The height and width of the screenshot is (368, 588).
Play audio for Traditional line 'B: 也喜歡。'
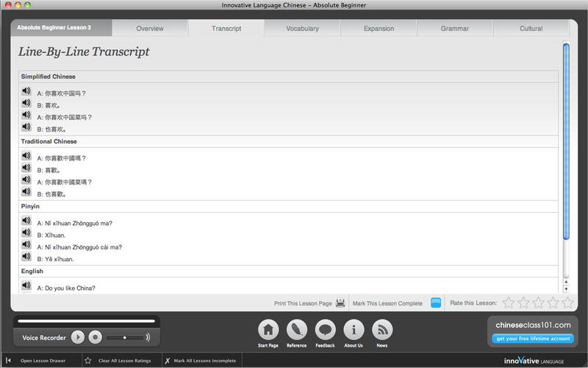[26, 192]
